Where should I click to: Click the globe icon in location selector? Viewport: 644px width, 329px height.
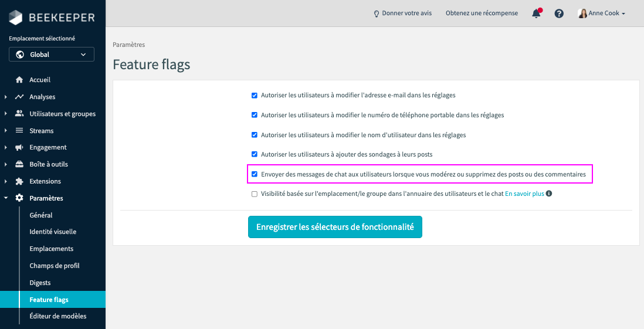(19, 55)
